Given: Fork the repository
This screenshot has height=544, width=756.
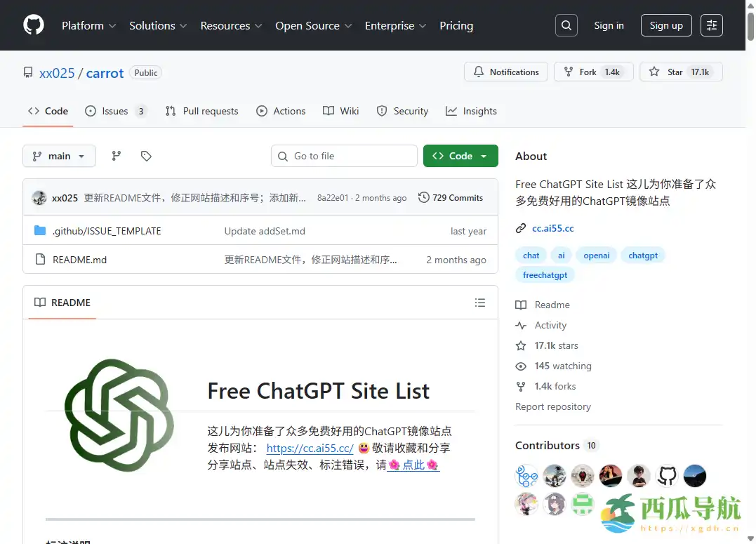Looking at the screenshot, I should 592,72.
